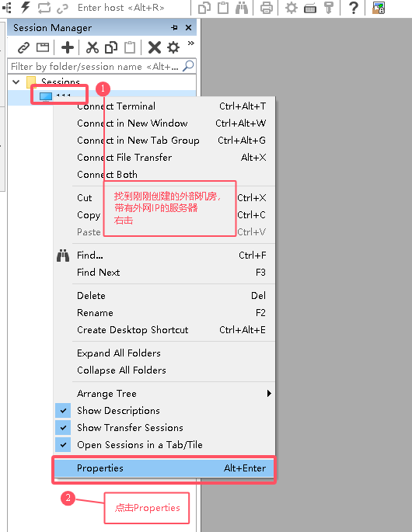Click the Copy icon in main toolbar

tap(204, 8)
